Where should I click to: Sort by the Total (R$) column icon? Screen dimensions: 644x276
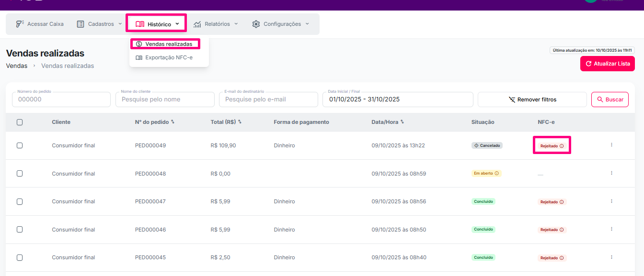[x=240, y=122]
